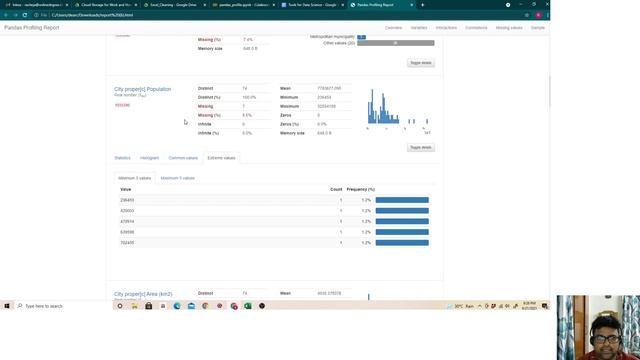Reload the page with browser refresh icon
This screenshot has width=640, height=360.
click(x=25, y=15)
